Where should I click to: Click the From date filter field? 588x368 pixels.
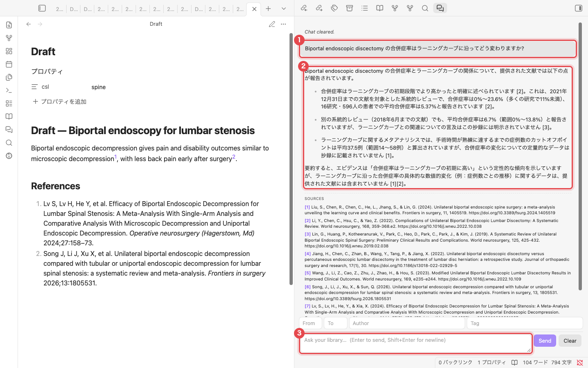tap(310, 323)
